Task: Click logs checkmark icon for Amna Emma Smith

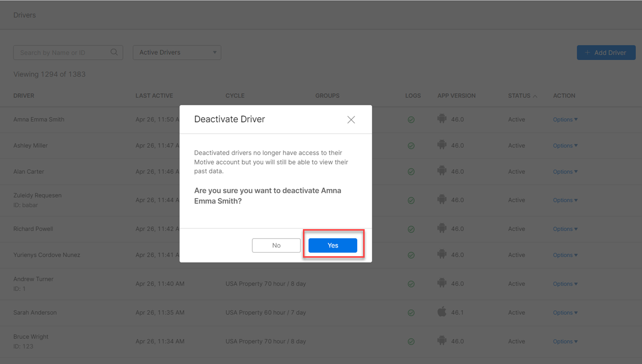Action: pyautogui.click(x=411, y=120)
